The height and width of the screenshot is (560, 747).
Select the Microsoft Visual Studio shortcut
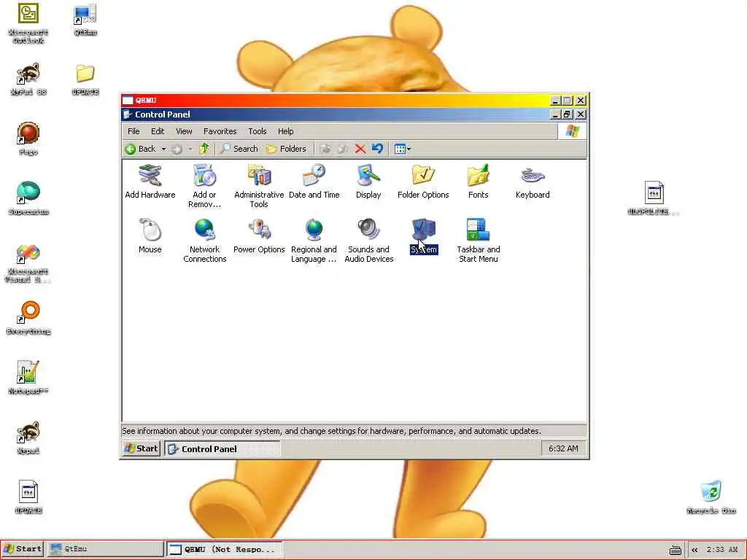[28, 263]
